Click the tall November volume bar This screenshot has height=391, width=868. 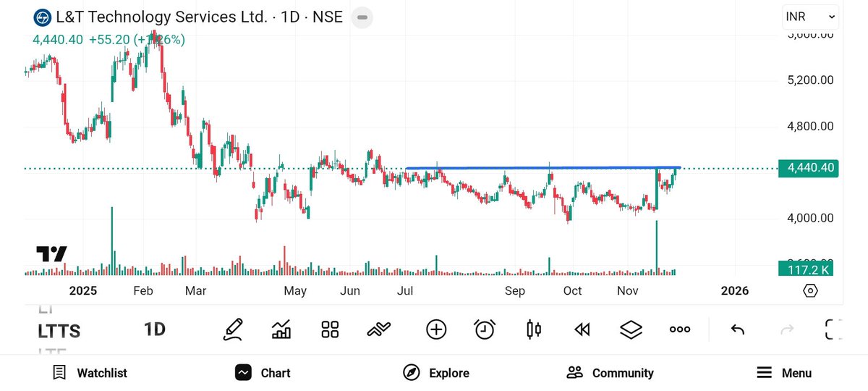tap(656, 248)
